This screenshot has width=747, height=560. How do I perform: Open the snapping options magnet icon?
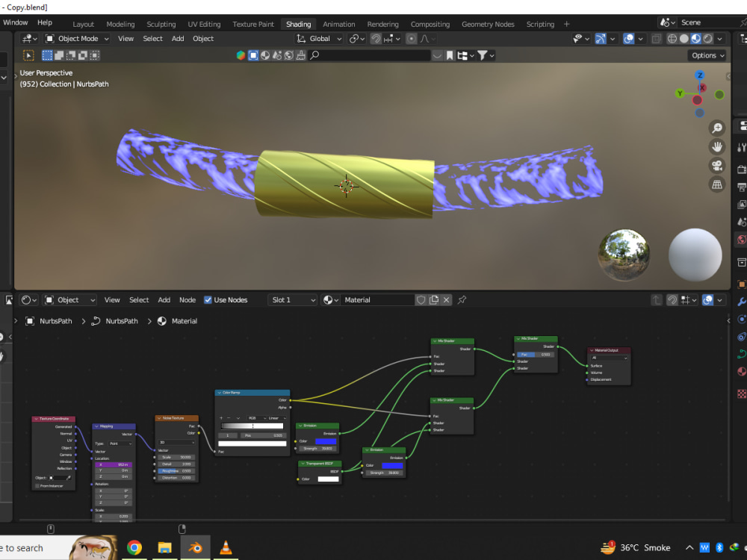pyautogui.click(x=376, y=39)
